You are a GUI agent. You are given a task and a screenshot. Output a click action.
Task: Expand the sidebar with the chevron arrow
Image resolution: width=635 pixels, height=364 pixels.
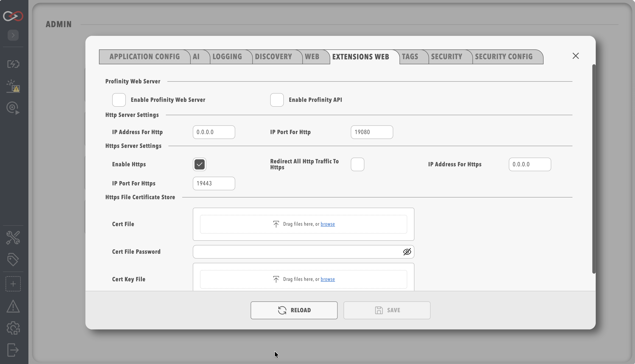click(13, 35)
